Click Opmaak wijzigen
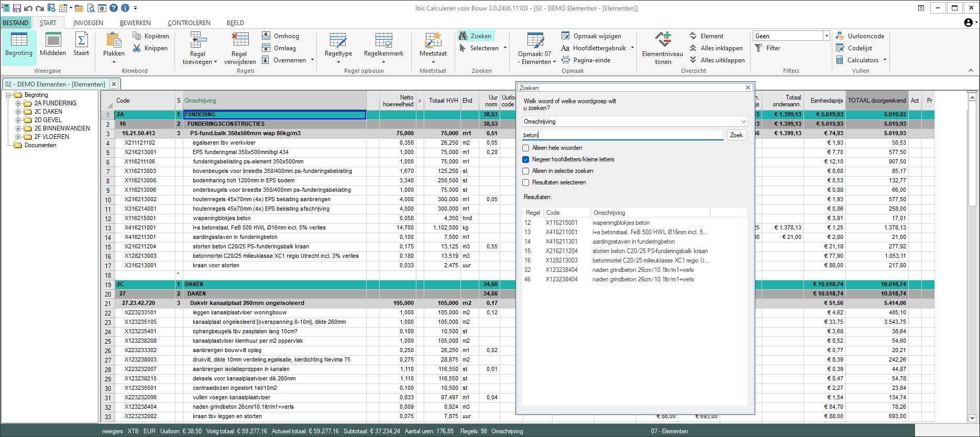980x437 pixels. [x=591, y=36]
